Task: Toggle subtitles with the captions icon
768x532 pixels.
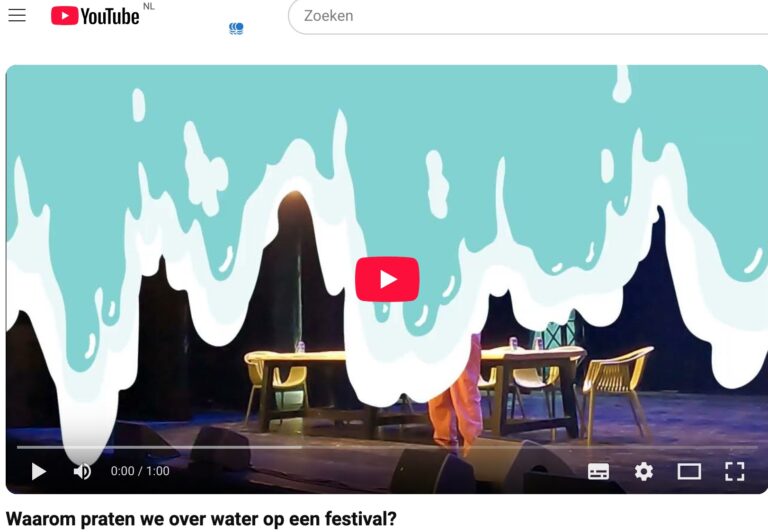Action: 598,471
